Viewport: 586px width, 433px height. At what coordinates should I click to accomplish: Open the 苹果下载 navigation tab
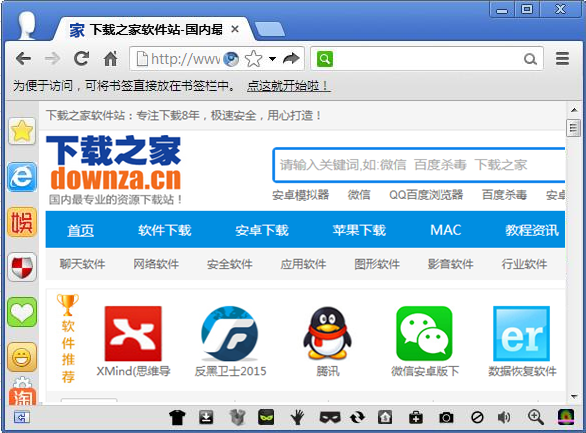(x=359, y=230)
